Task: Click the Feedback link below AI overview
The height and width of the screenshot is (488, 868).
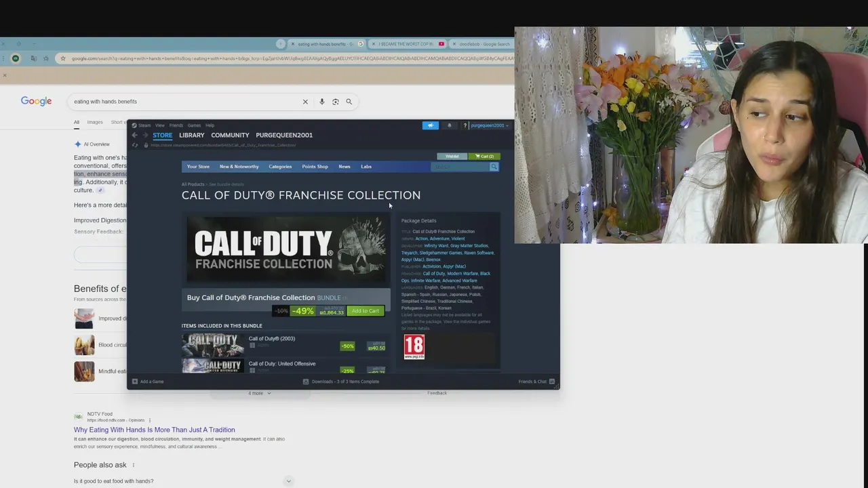Action: pos(437,393)
